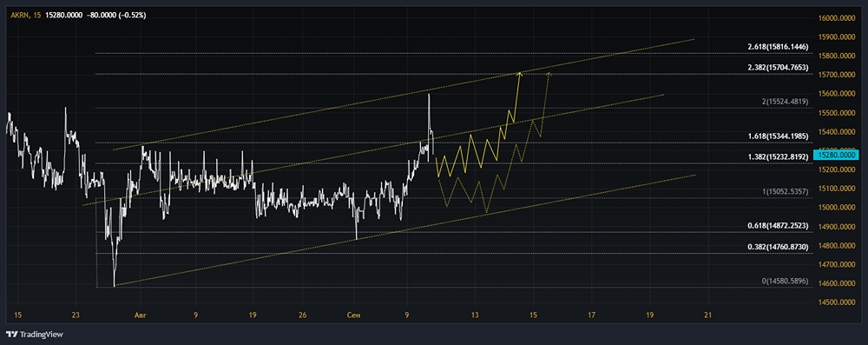Screen dimensions: 868x345
Task: Click the 17 date label on time axis
Action: (591, 315)
